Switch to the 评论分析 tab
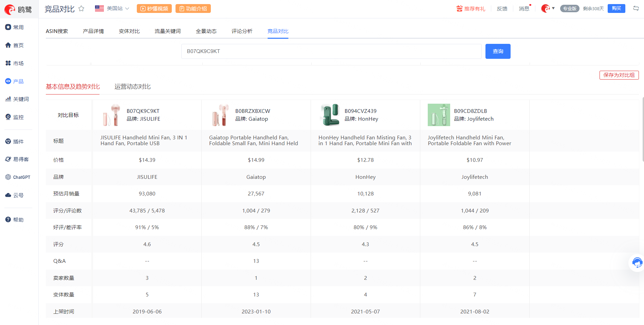This screenshot has height=325, width=644. click(242, 31)
